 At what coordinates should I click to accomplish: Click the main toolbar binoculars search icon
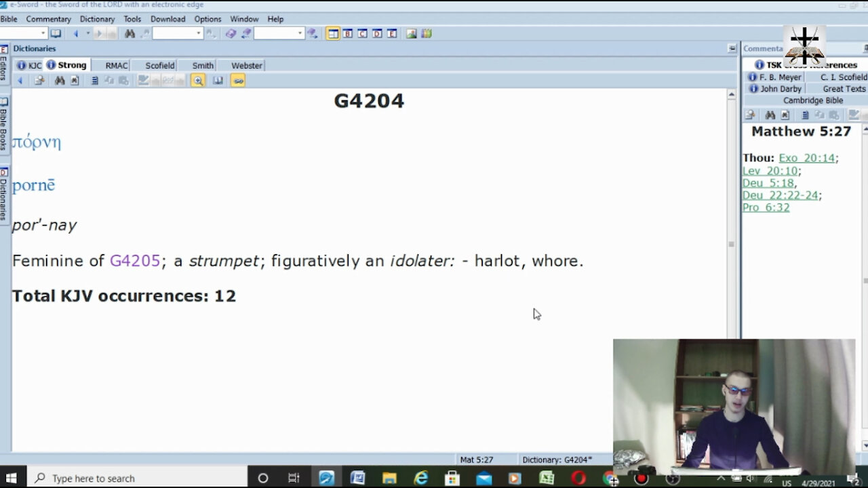click(130, 33)
